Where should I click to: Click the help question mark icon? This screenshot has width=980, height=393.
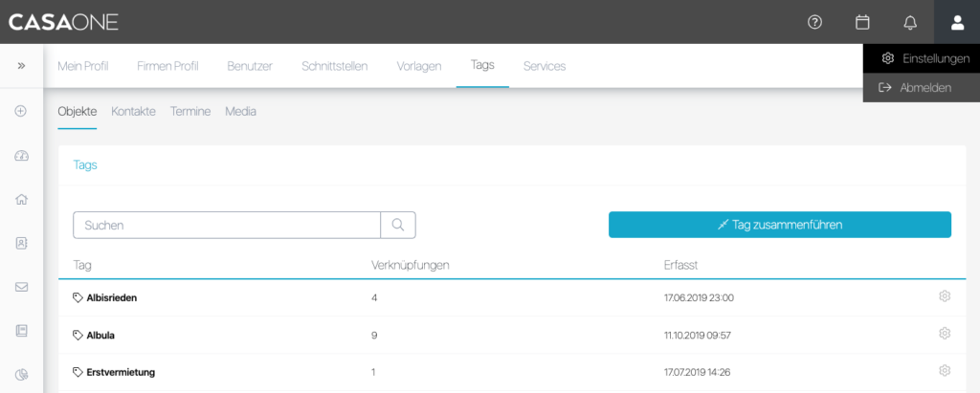[x=815, y=22]
